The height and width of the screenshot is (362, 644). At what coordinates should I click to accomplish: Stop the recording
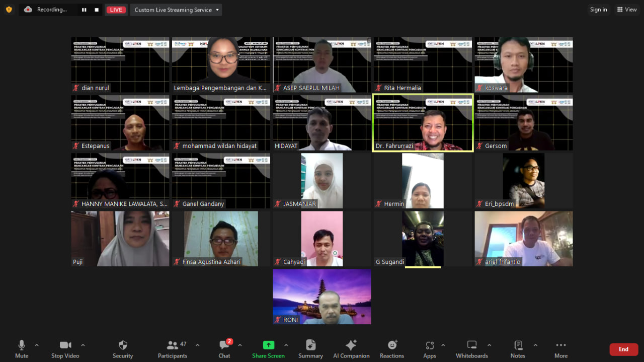[x=97, y=10]
